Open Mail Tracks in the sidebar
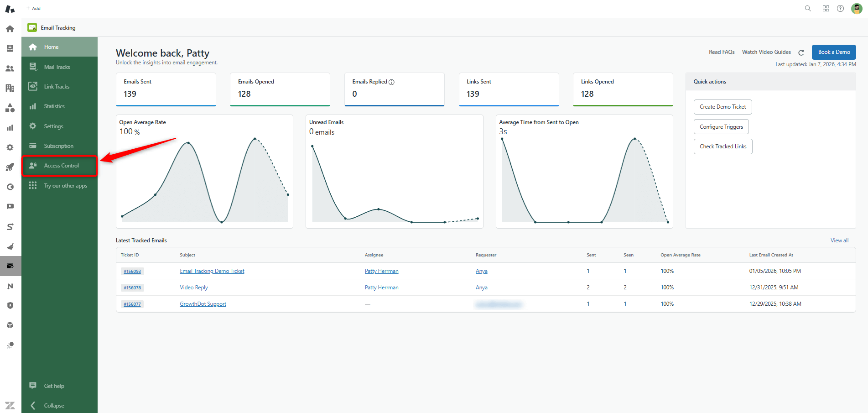868x413 pixels. (57, 67)
